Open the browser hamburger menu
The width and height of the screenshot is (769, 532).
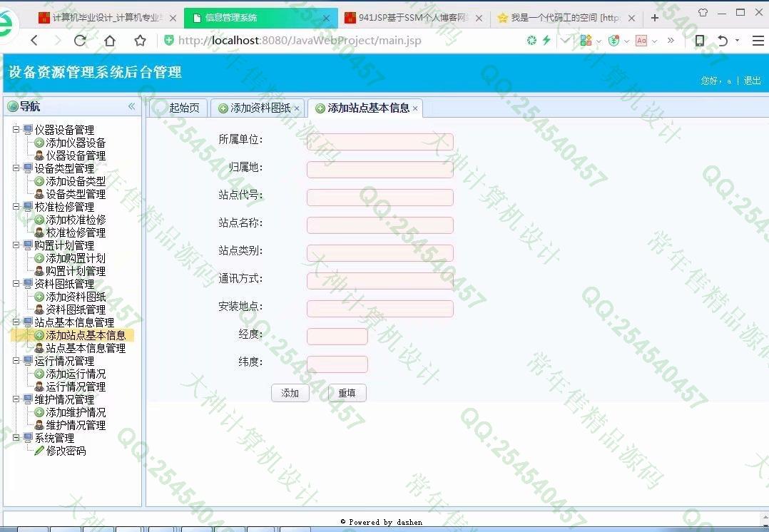(x=758, y=40)
